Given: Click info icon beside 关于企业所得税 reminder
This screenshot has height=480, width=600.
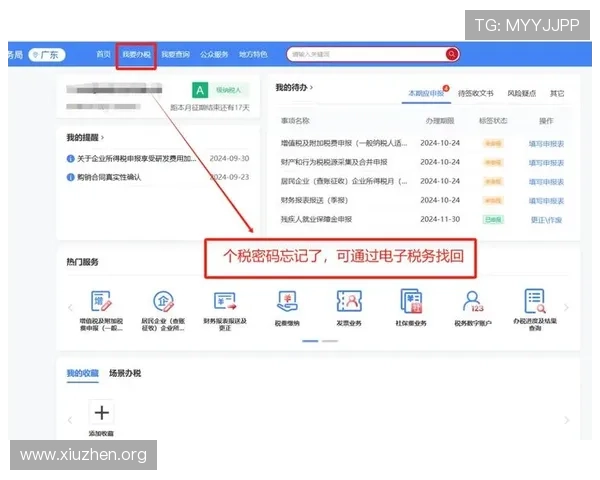Looking at the screenshot, I should point(70,158).
